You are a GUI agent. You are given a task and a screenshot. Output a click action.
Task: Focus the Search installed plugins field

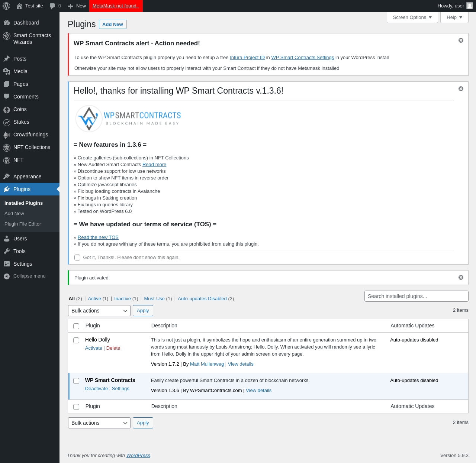tap(416, 296)
